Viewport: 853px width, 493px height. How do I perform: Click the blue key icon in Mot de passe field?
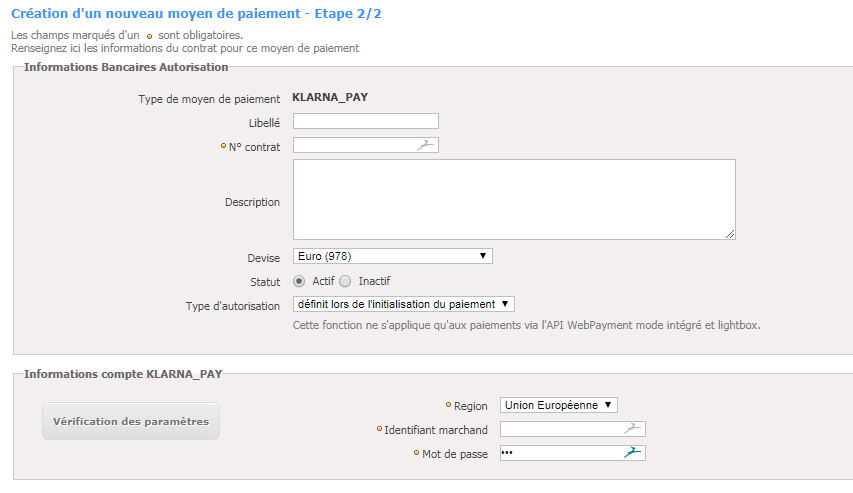point(632,452)
